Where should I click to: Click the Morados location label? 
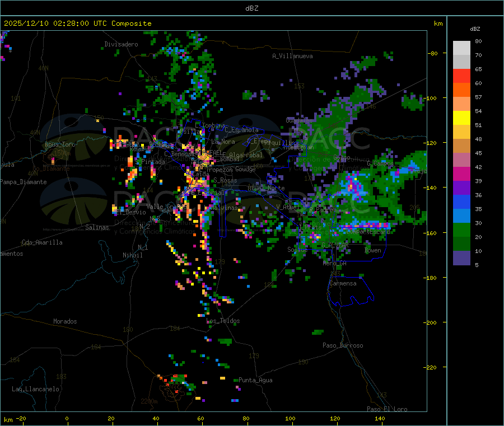65,321
